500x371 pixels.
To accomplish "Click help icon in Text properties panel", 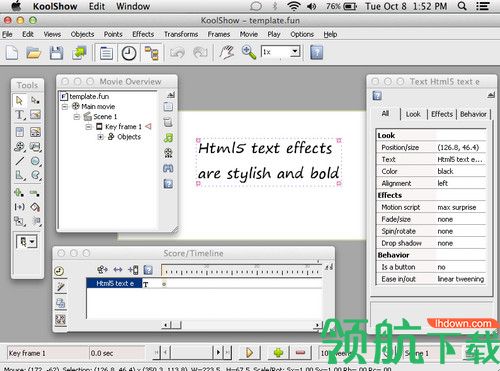I will click(x=377, y=96).
